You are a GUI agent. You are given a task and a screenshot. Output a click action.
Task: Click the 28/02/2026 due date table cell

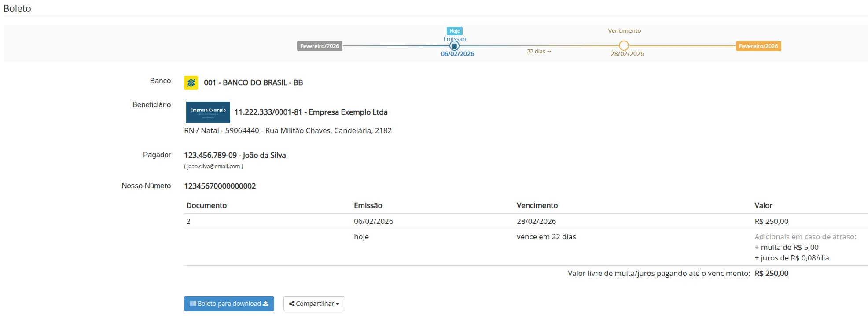click(x=537, y=221)
